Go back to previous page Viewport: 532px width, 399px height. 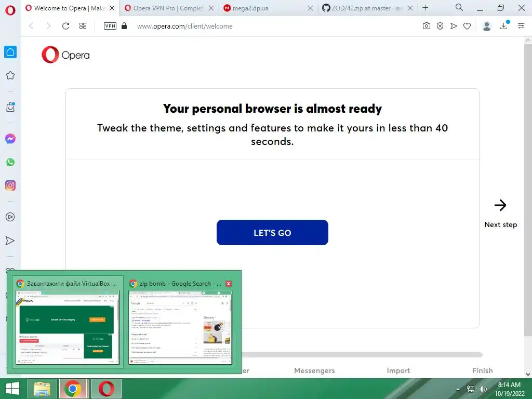pyautogui.click(x=31, y=26)
